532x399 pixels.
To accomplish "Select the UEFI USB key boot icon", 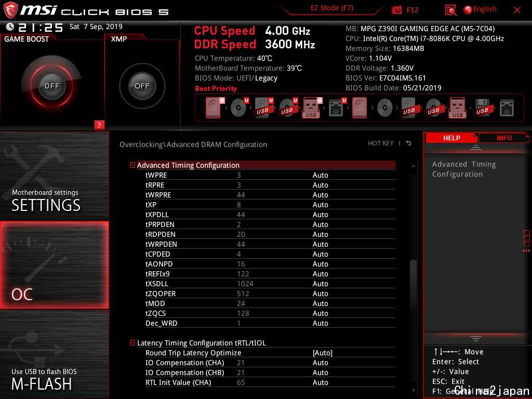I will 312,108.
